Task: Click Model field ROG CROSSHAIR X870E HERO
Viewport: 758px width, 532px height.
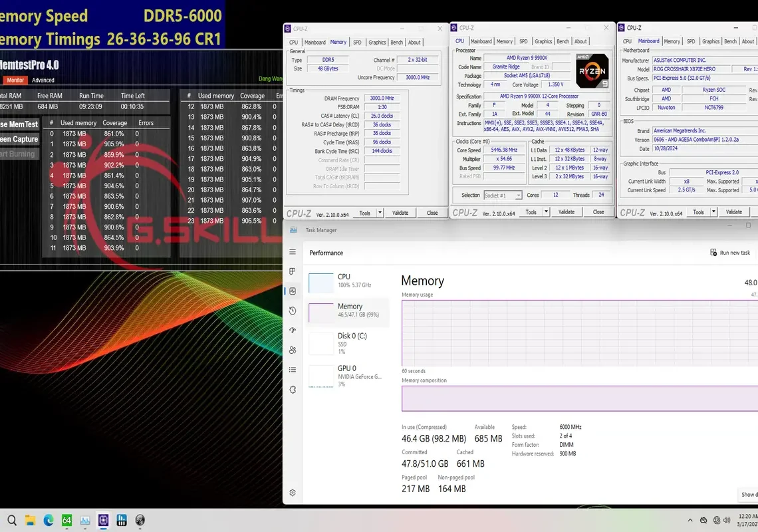Action: click(692, 69)
